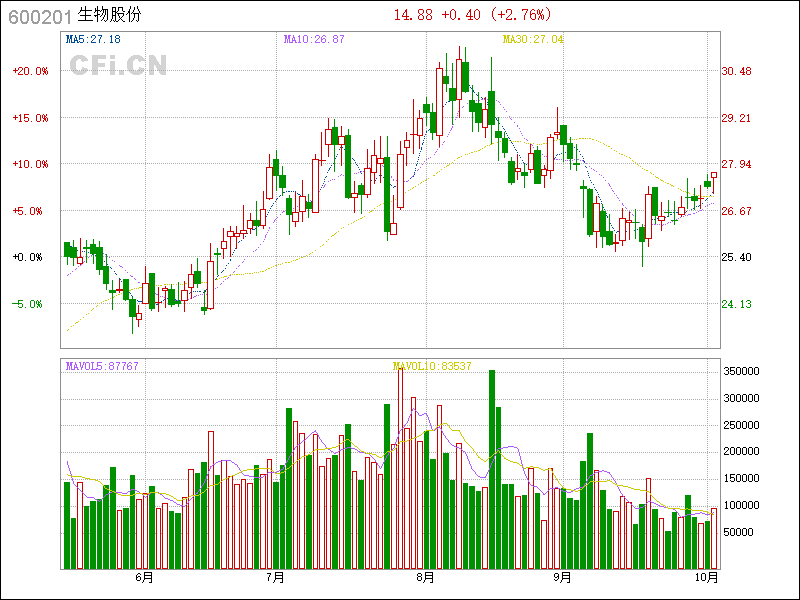Jump to the 6月 date marker
Image resolution: width=800 pixels, height=600 pixels.
coord(144,577)
